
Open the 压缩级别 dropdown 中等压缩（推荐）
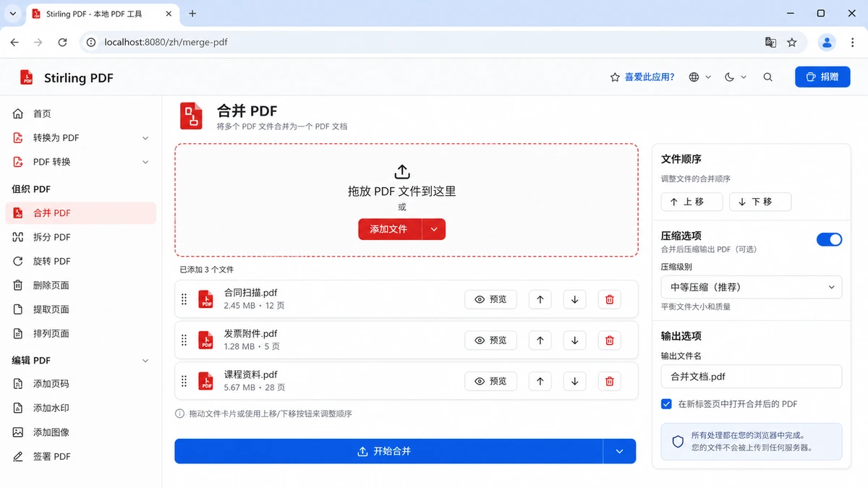752,287
